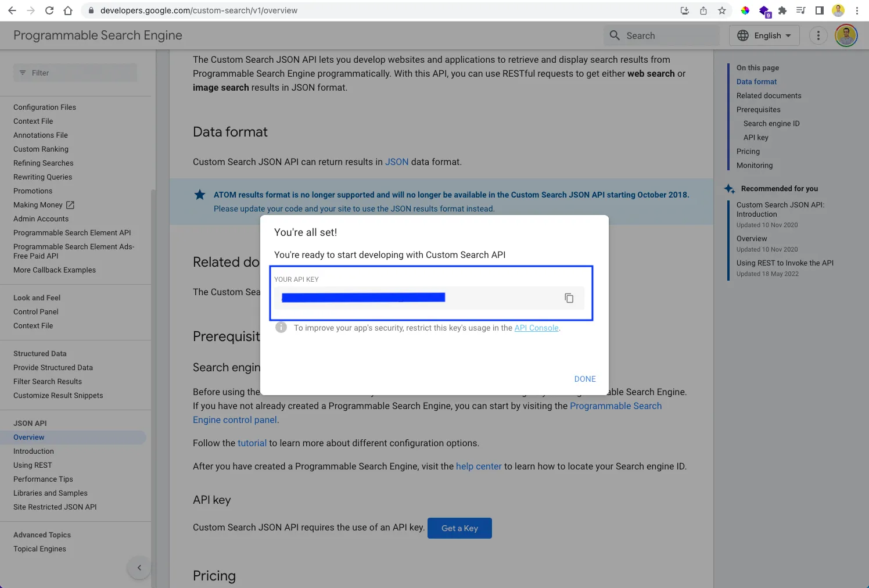Collapse the sidebar with the chevron button
869x588 pixels.
(139, 568)
